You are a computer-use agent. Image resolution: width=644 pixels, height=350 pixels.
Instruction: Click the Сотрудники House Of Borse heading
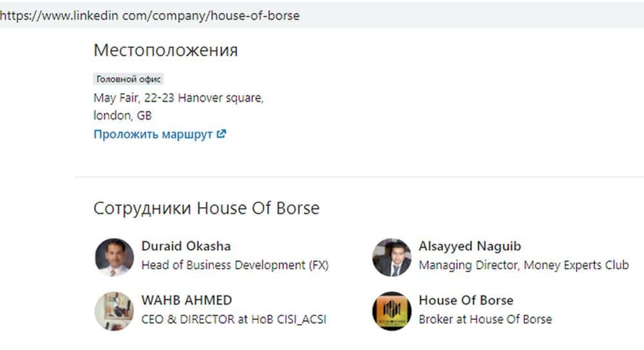[x=206, y=208]
